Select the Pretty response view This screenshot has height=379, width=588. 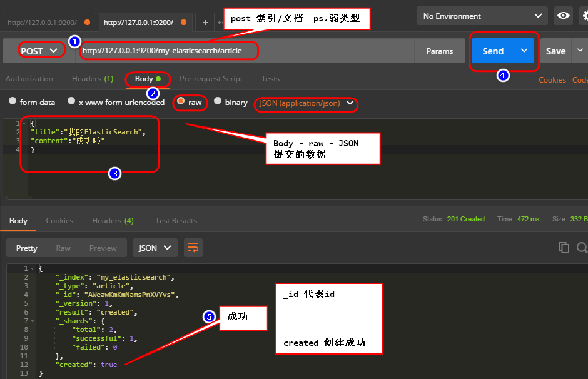27,248
